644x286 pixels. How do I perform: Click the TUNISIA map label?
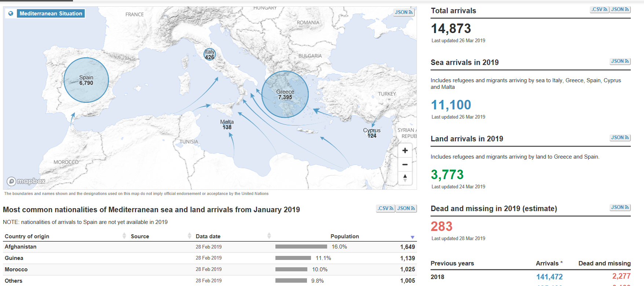click(189, 142)
